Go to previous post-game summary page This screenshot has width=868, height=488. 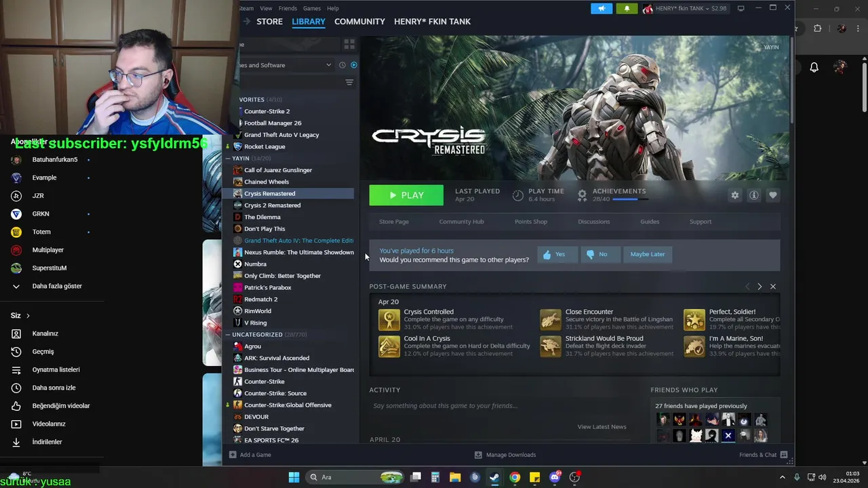pyautogui.click(x=747, y=287)
